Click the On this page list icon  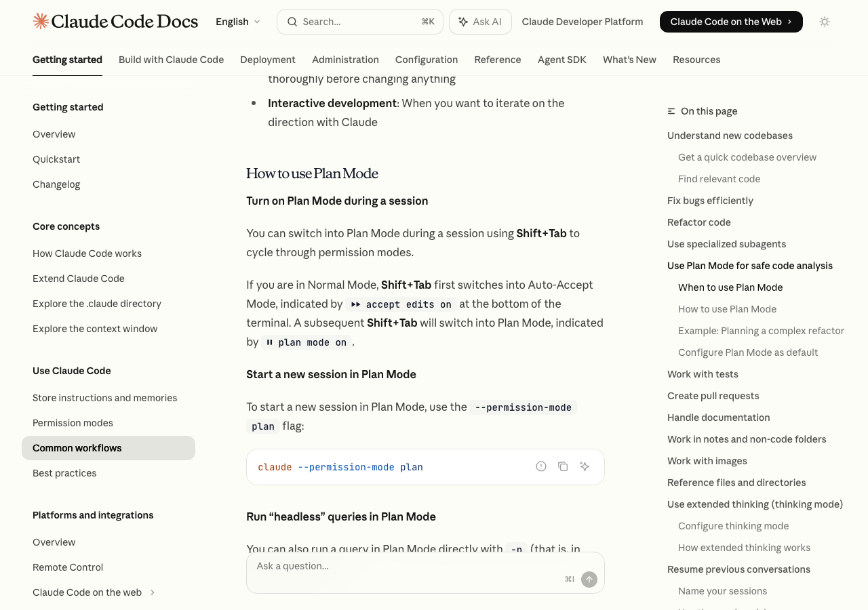coord(671,111)
